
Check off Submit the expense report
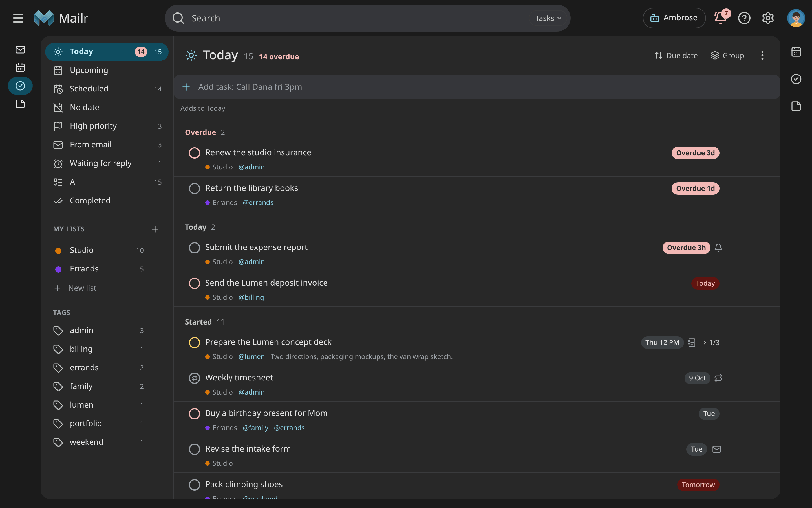(x=194, y=248)
